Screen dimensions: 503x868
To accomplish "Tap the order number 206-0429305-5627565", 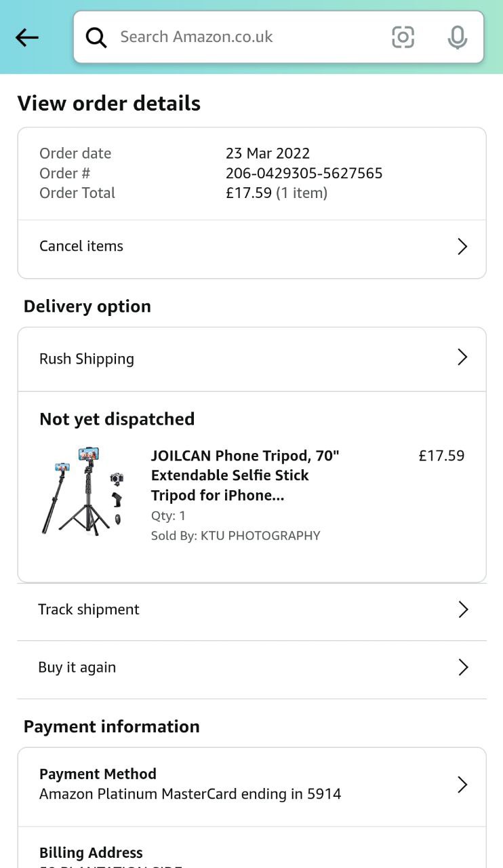I will [304, 173].
